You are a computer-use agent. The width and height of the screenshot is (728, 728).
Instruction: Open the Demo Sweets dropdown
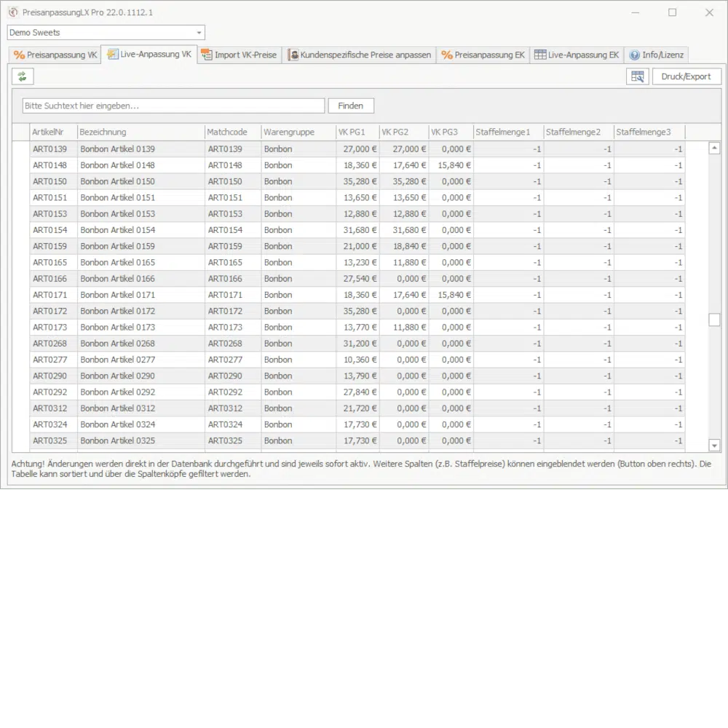click(199, 33)
